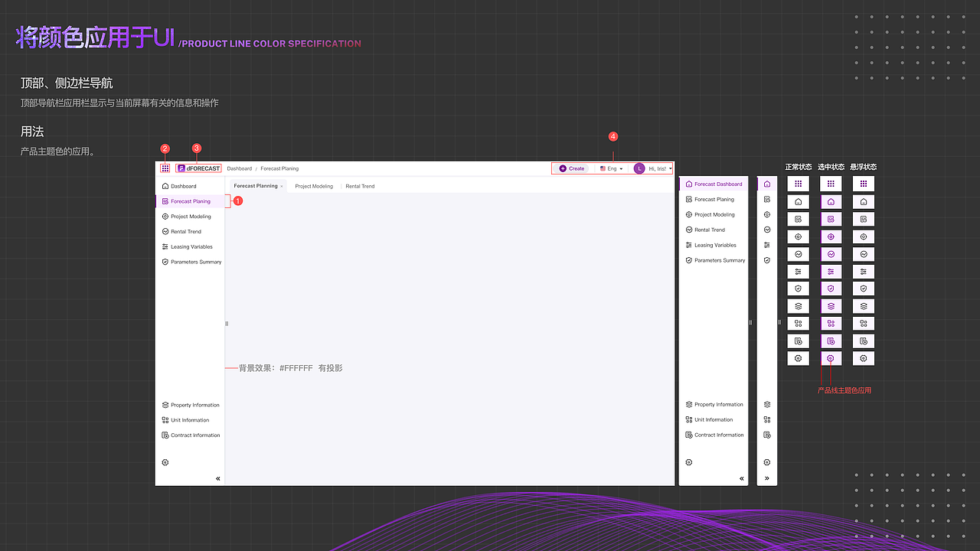Switch to the Rental Trend tab
Viewport: 980px width, 551px height.
point(360,186)
